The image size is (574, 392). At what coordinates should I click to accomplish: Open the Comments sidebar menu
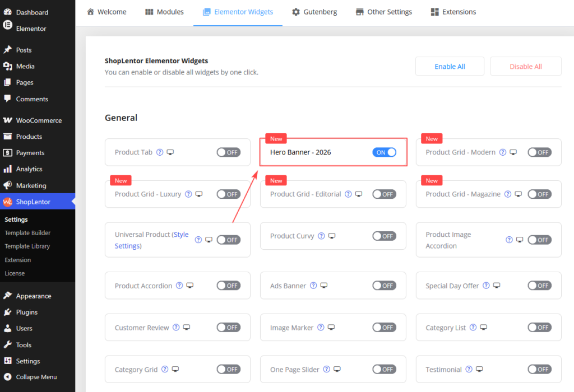tap(38, 99)
